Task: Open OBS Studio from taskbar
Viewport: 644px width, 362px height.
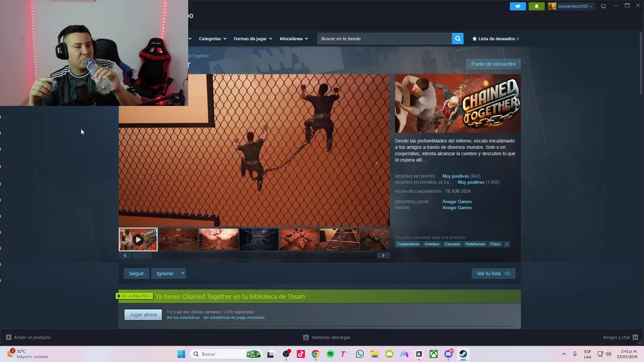Action: [x=286, y=354]
